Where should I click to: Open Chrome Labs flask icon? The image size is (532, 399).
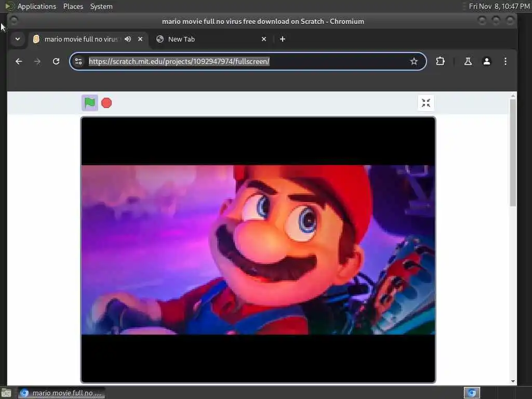tap(468, 61)
